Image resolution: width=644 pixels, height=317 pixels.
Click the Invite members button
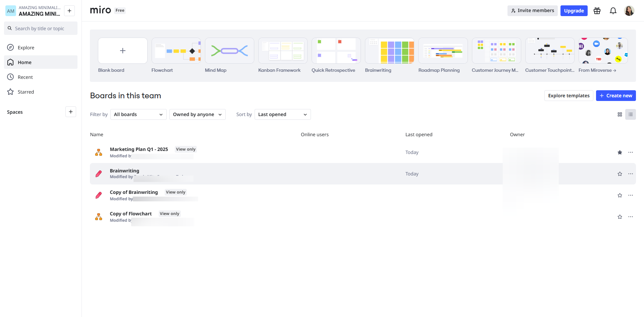[532, 11]
